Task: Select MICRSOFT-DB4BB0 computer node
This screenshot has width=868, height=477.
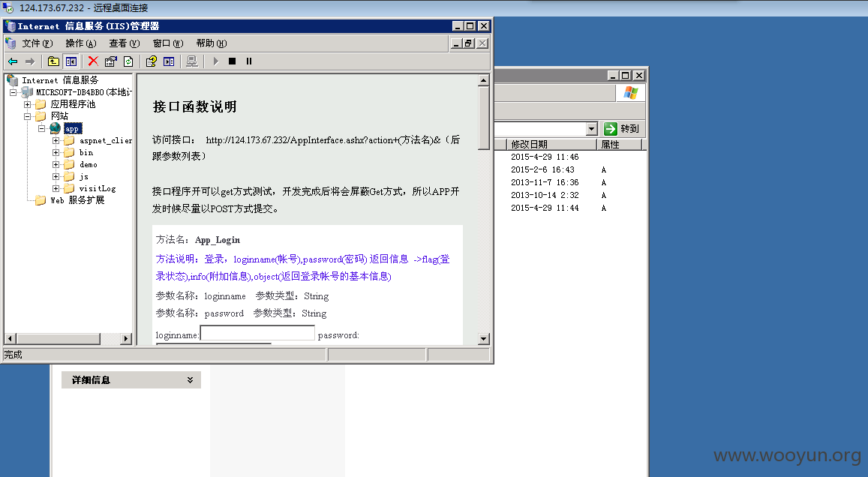Action: [83, 92]
